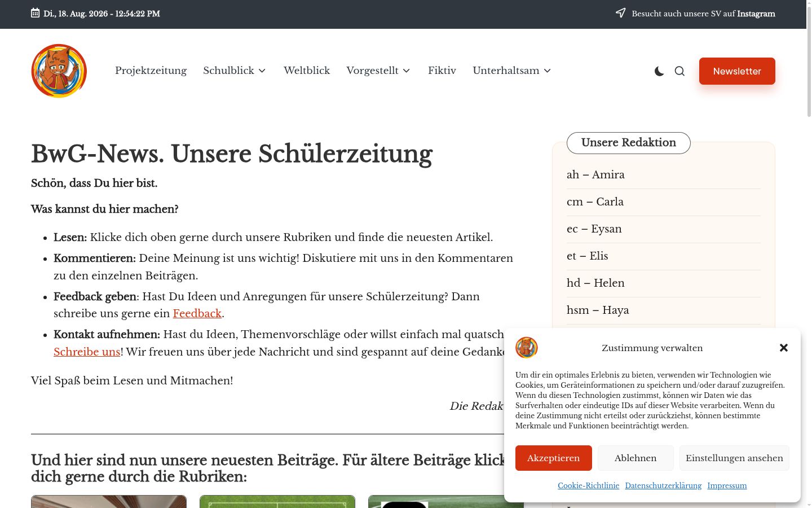Accept cookies with Akzeptieren button
The width and height of the screenshot is (812, 508).
(554, 458)
